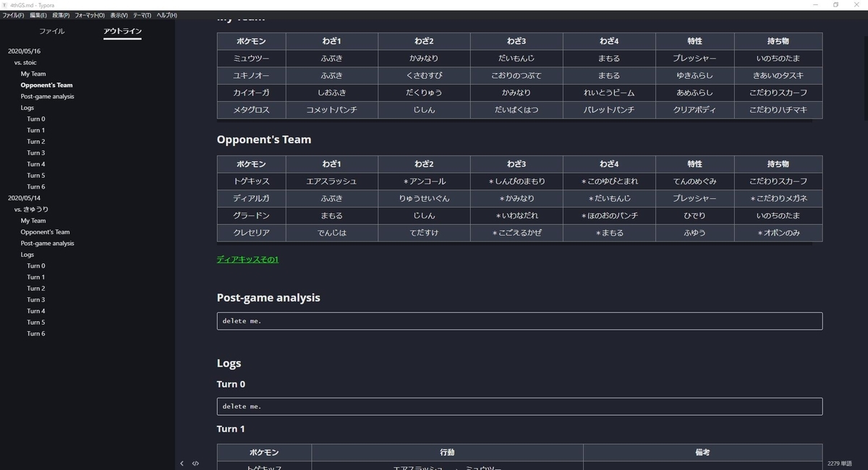This screenshot has height=470, width=868.
Task: Select the ＊オボンのみ cell
Action: (x=778, y=233)
